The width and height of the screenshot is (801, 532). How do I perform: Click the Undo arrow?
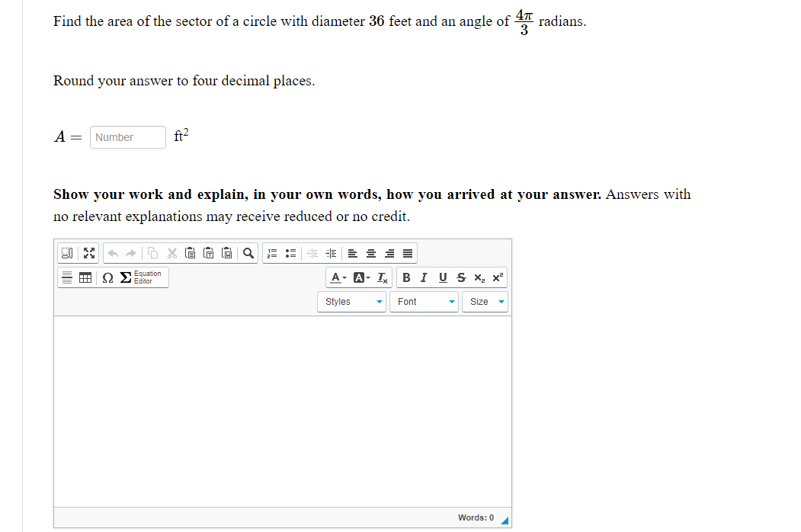pyautogui.click(x=114, y=253)
